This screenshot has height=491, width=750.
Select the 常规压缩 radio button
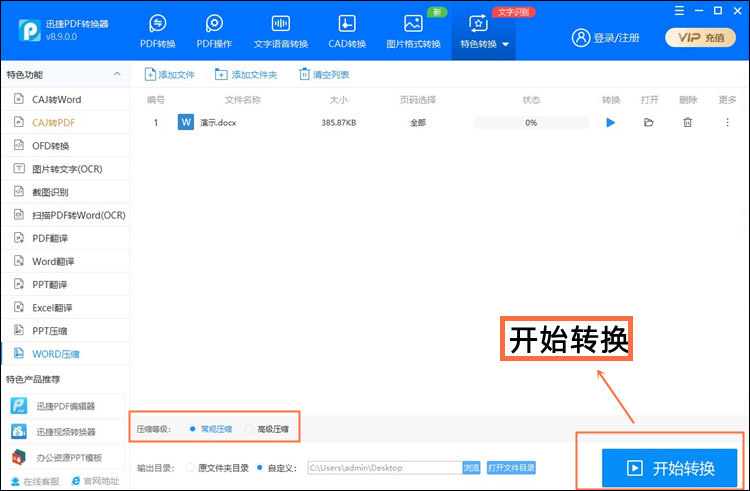(x=192, y=429)
